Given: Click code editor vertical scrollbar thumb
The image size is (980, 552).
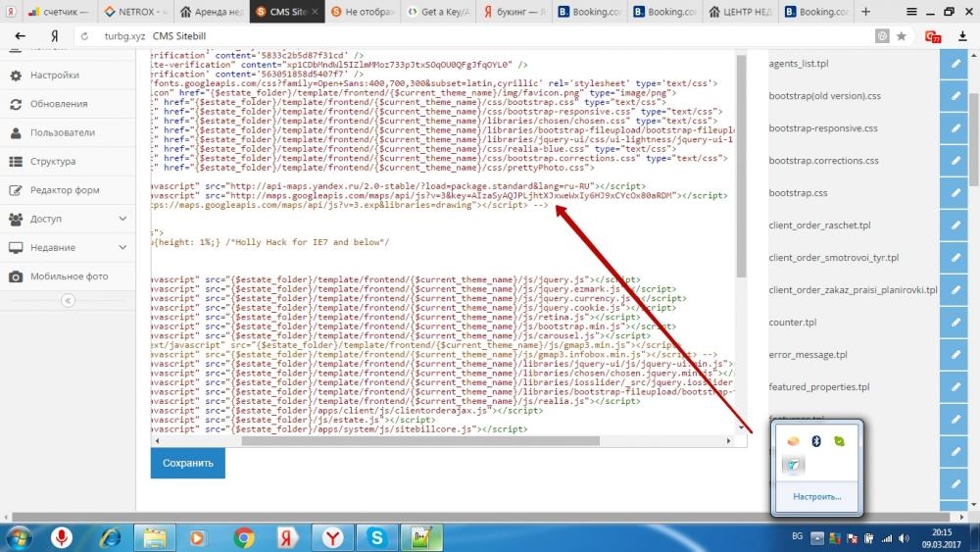Looking at the screenshot, I should [x=741, y=167].
